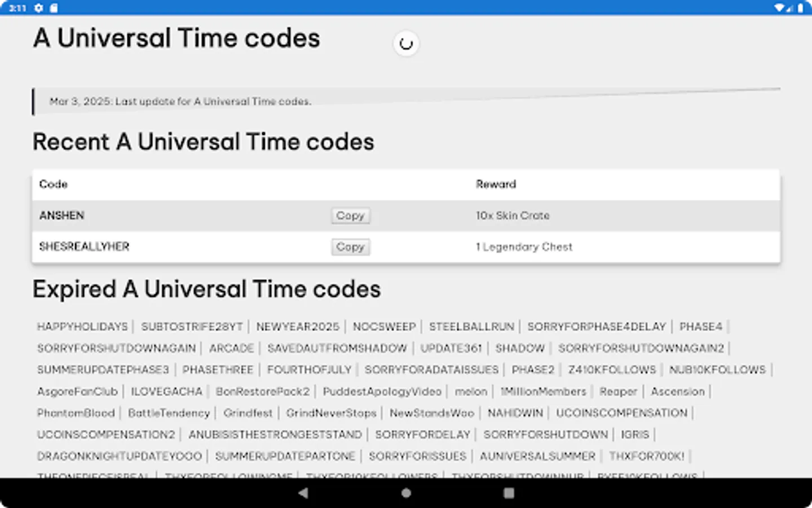Select the SHESREALLYHER code text
The width and height of the screenshot is (812, 508).
pyautogui.click(x=84, y=247)
